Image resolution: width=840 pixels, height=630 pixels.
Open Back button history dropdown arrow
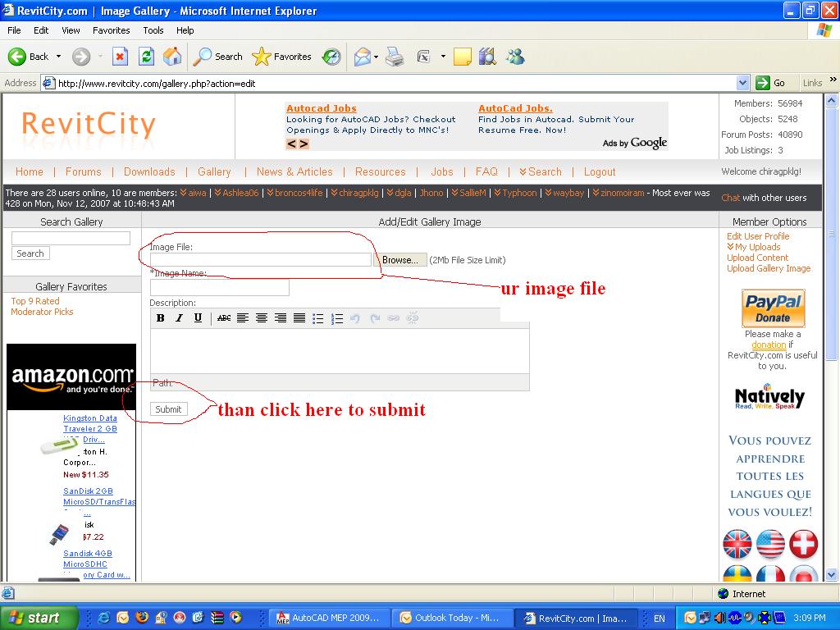pos(58,57)
